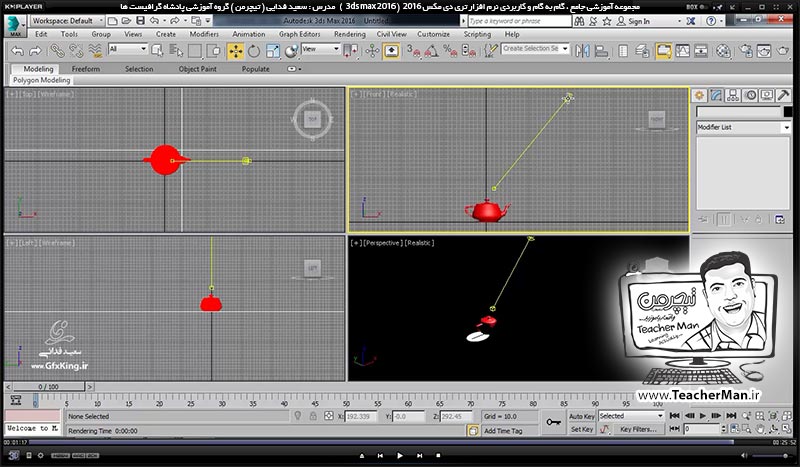800x467 pixels.
Task: Click the Render Production teapot icon
Action: click(783, 51)
